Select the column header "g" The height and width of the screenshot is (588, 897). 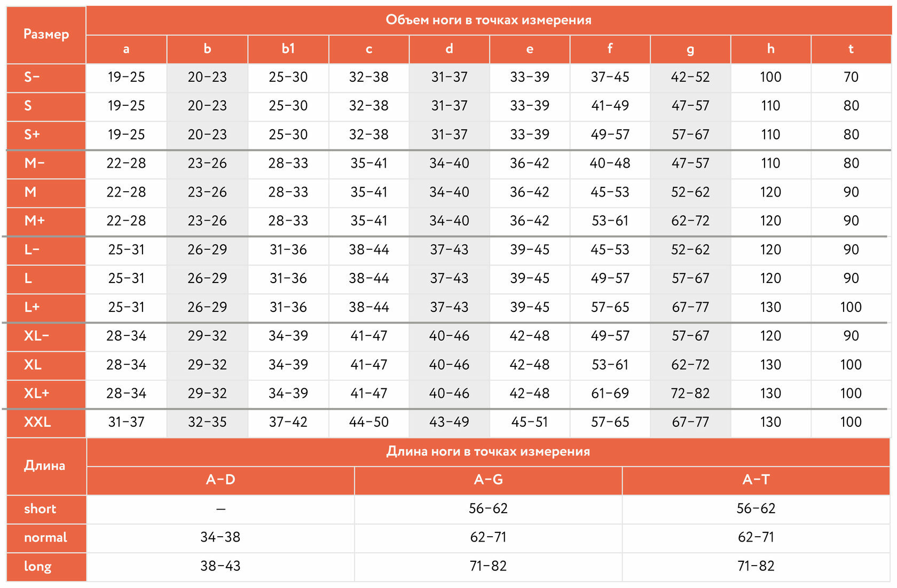click(690, 49)
